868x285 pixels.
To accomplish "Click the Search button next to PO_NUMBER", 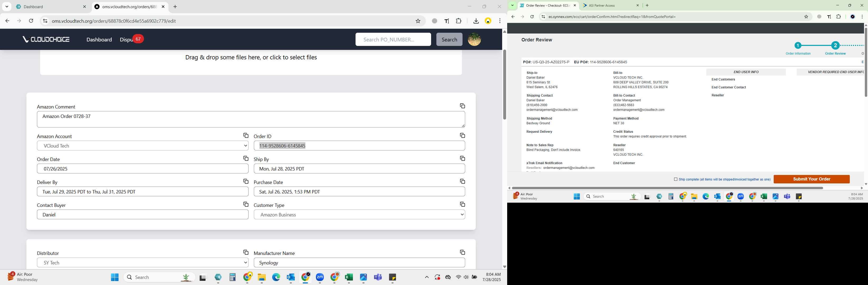I will [449, 39].
